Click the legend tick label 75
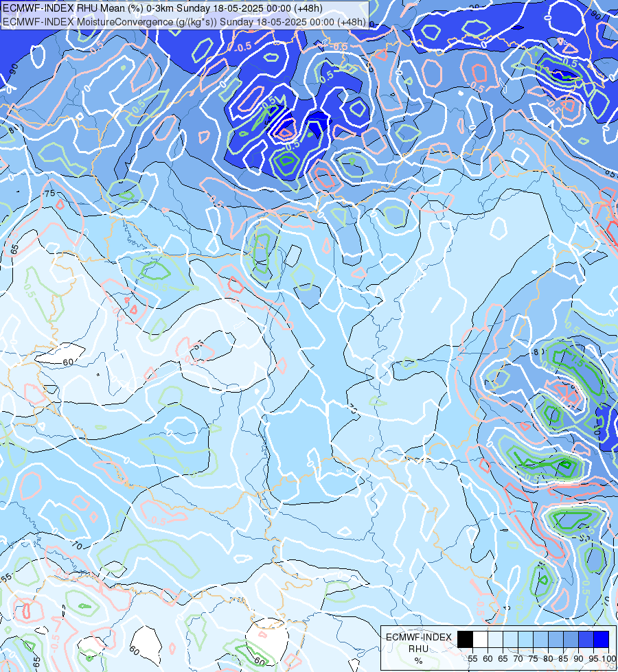Viewport: 618px width, 672px height. [533, 659]
